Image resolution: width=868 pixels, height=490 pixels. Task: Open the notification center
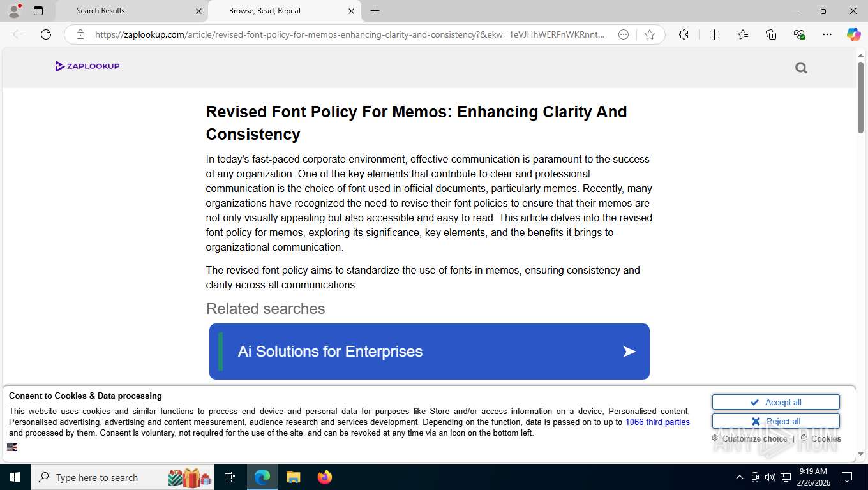pos(847,477)
